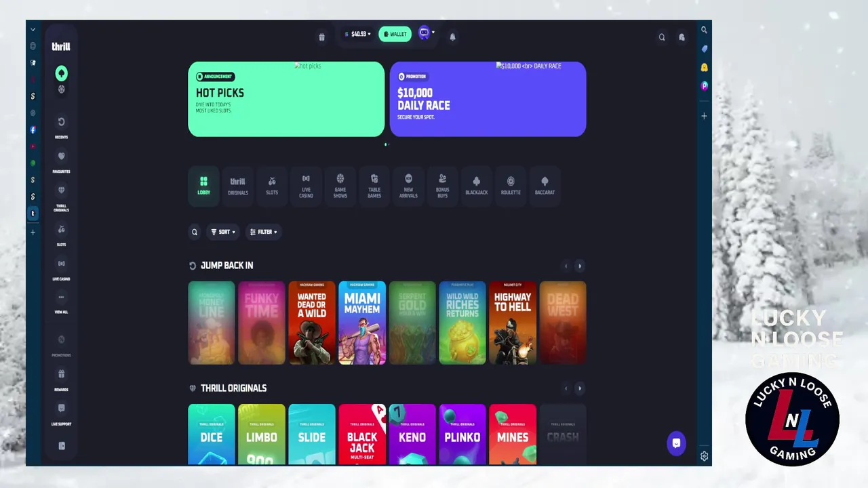Click the browser search icon at the top right
Image resolution: width=868 pixels, height=488 pixels.
(704, 30)
